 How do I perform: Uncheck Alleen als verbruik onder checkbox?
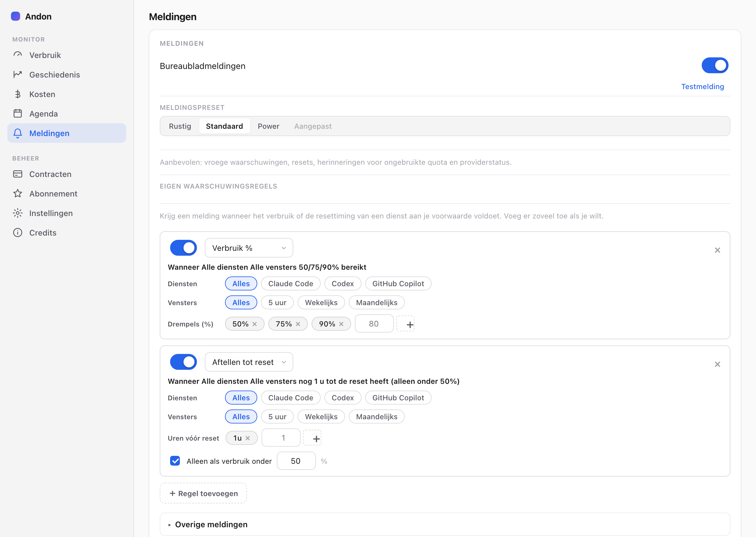pyautogui.click(x=175, y=461)
